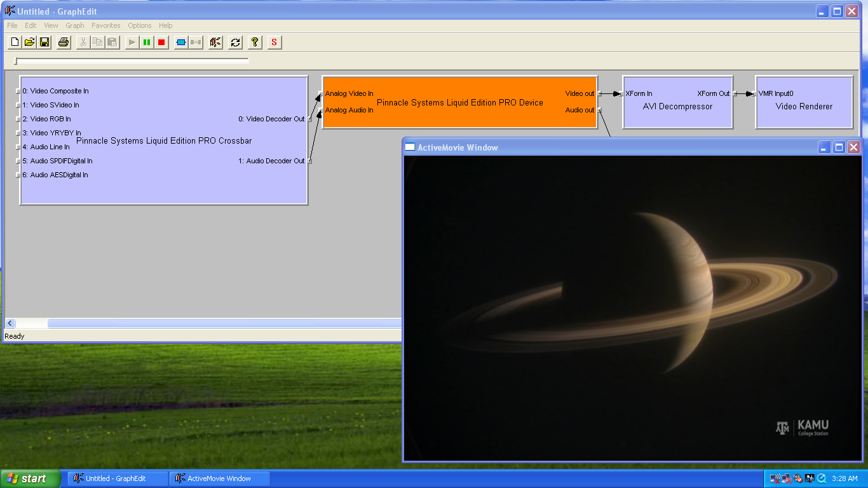Click the Video RGB In pin
868x488 pixels.
tap(18, 119)
